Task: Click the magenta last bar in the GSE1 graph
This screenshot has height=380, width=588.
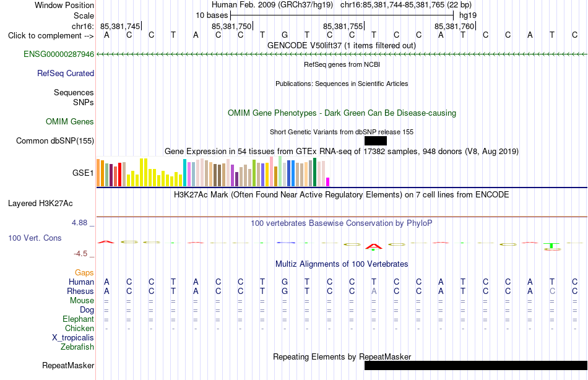Action: click(x=328, y=182)
